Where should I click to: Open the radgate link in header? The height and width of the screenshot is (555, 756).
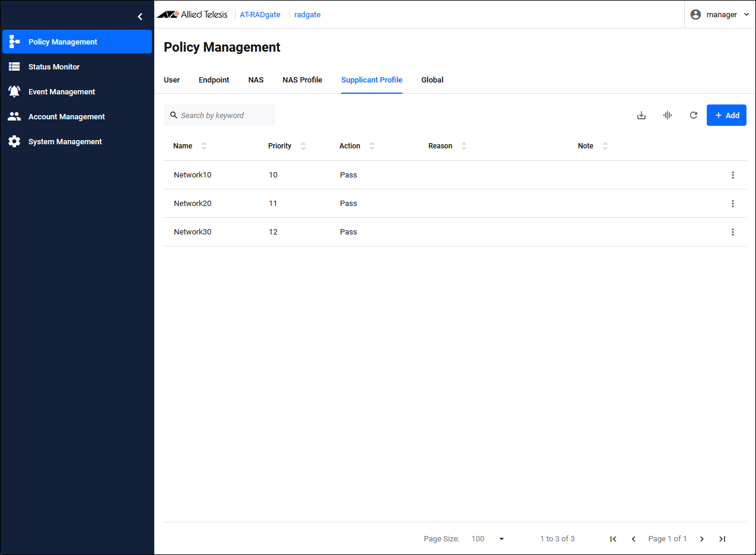click(307, 15)
